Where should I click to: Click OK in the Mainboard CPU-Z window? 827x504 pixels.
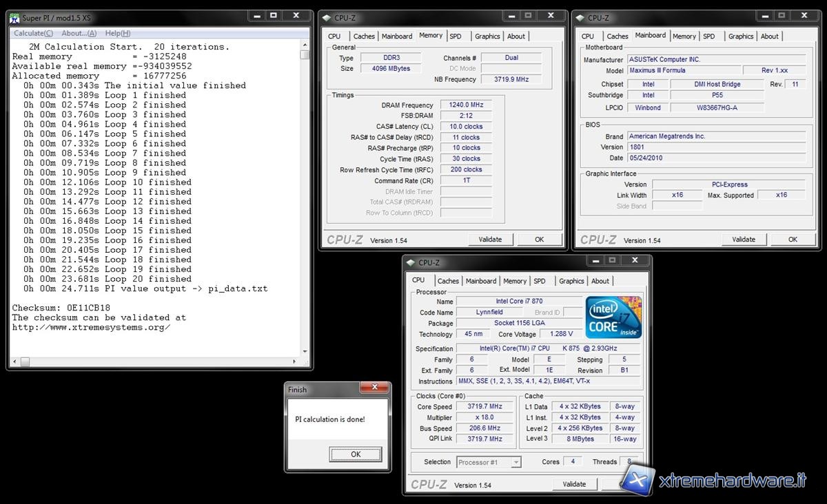[x=793, y=240]
